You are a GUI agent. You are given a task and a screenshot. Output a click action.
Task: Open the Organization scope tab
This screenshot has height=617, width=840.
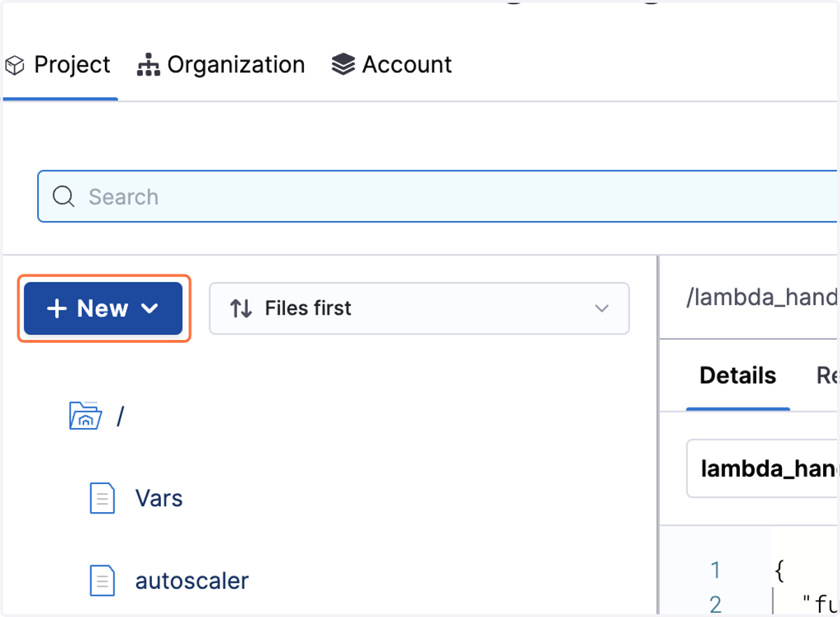tap(220, 65)
